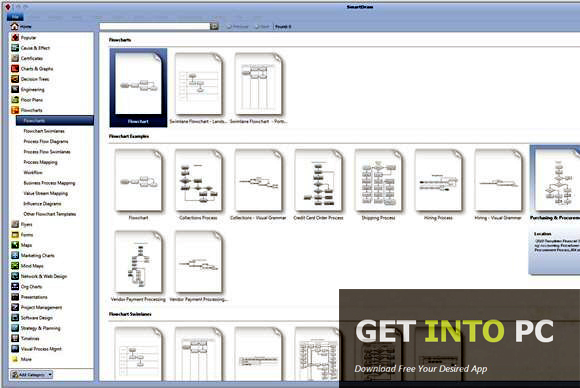580x388 pixels.
Task: Click inside the template search field
Action: coord(155,26)
